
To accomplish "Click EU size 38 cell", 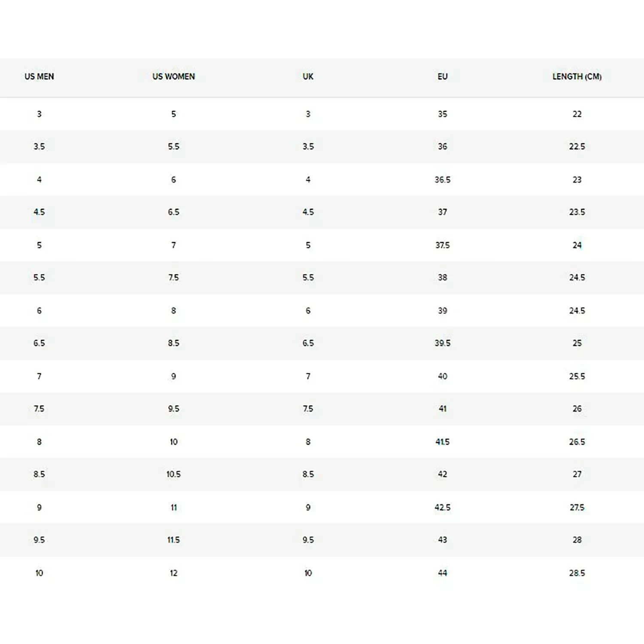I will click(443, 277).
